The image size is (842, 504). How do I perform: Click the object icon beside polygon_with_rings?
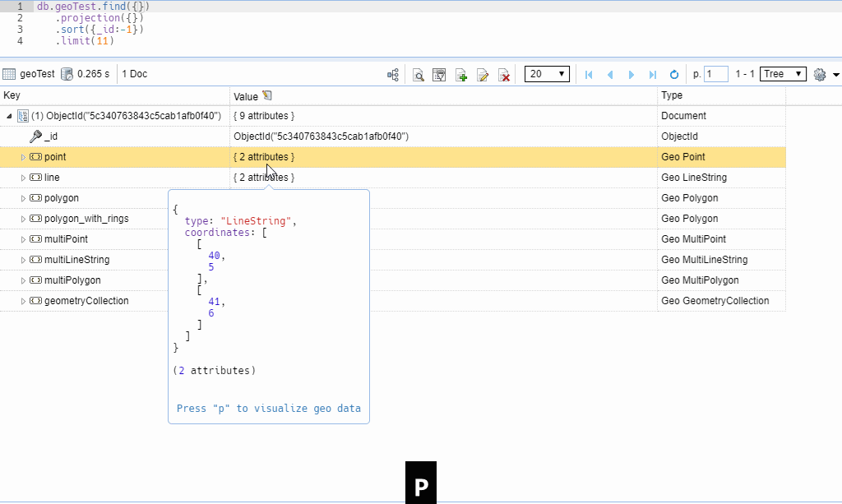(36, 219)
